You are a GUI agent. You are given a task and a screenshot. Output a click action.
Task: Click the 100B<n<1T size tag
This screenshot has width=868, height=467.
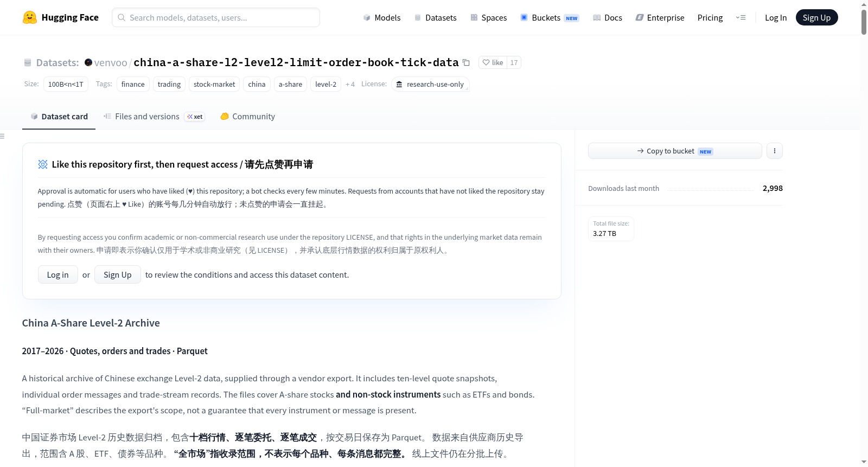pos(66,84)
